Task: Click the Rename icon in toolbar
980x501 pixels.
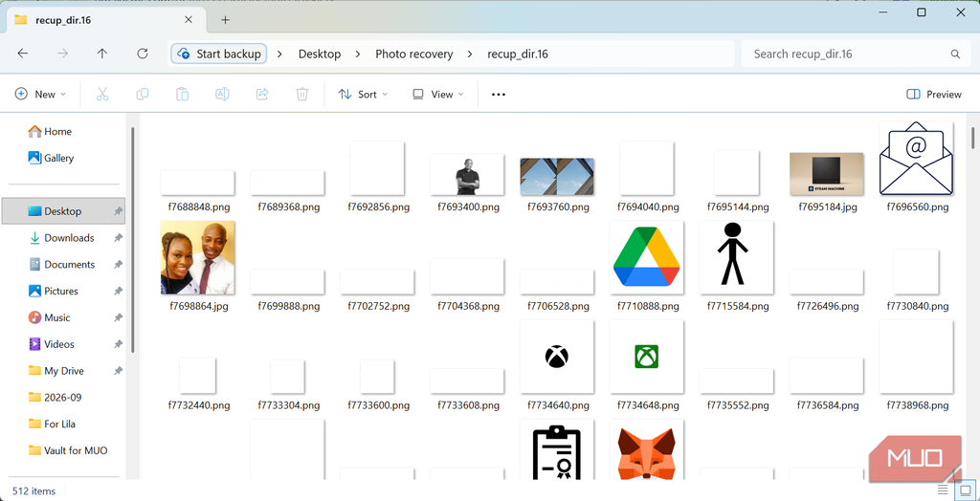Action: click(222, 95)
